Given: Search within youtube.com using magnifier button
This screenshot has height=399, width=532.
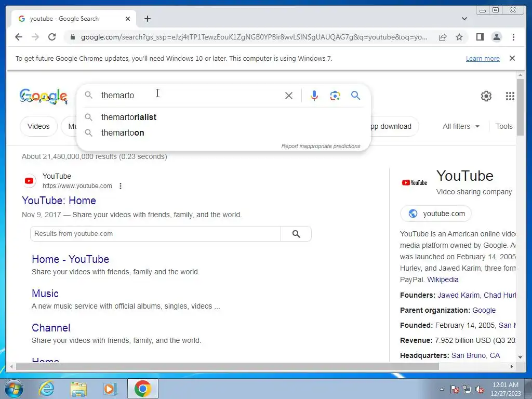Looking at the screenshot, I should pyautogui.click(x=296, y=234).
